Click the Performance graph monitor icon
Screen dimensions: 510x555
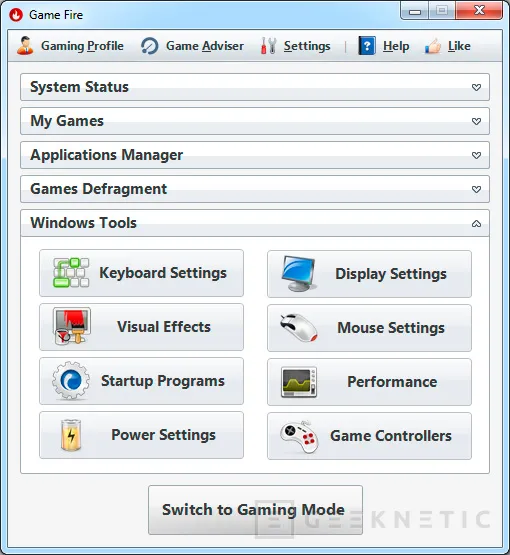click(299, 382)
